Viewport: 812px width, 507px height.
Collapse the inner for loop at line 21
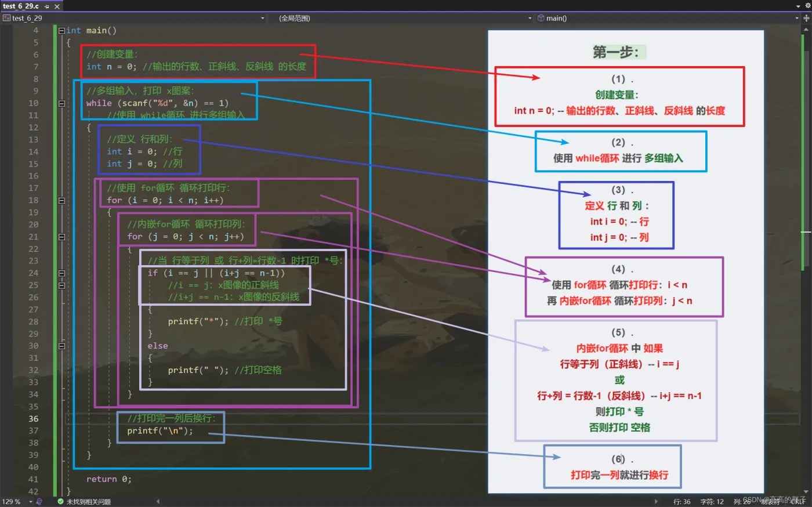click(x=61, y=237)
